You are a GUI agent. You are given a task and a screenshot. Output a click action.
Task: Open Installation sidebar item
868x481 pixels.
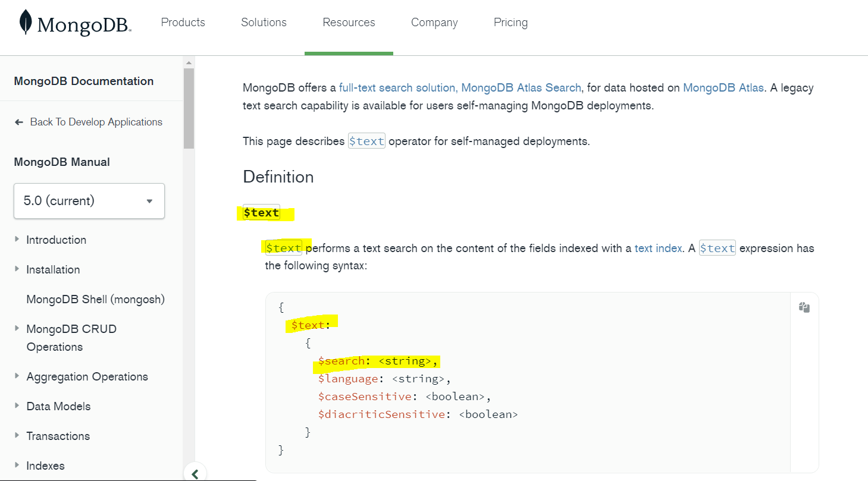pos(53,269)
